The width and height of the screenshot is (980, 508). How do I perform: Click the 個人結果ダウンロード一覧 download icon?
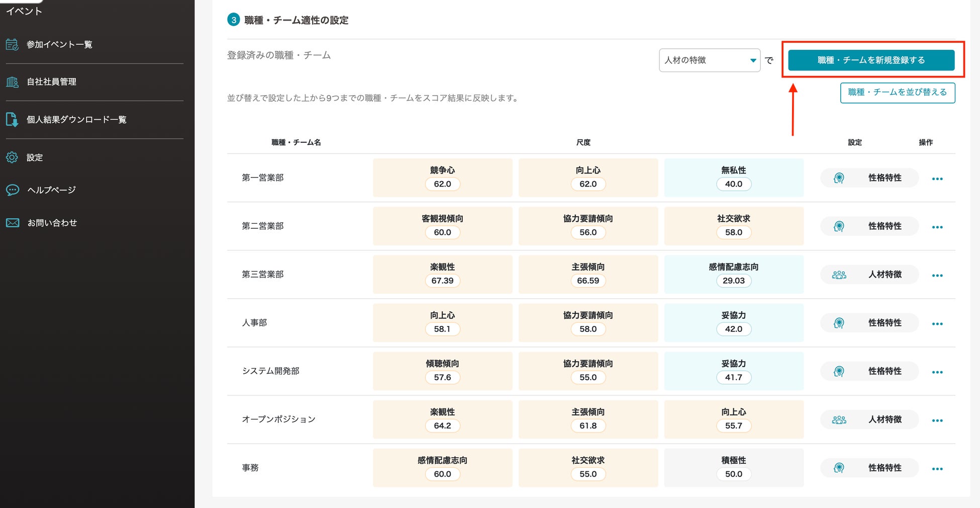12,120
